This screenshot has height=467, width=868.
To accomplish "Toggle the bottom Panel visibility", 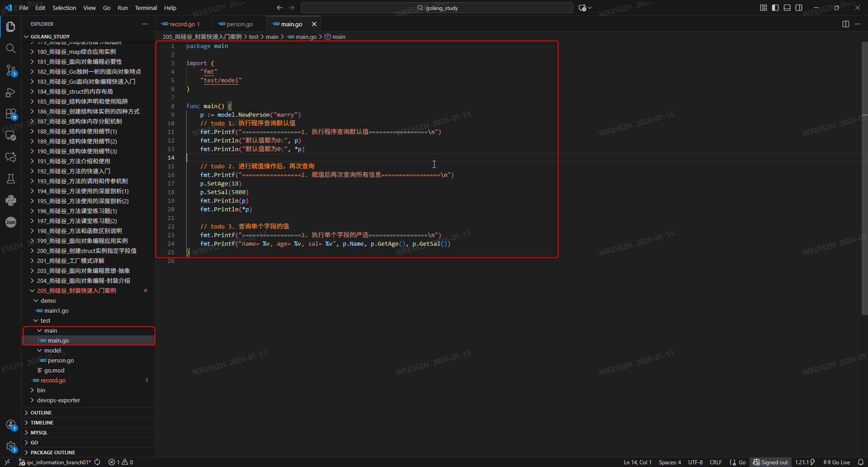I will click(787, 8).
